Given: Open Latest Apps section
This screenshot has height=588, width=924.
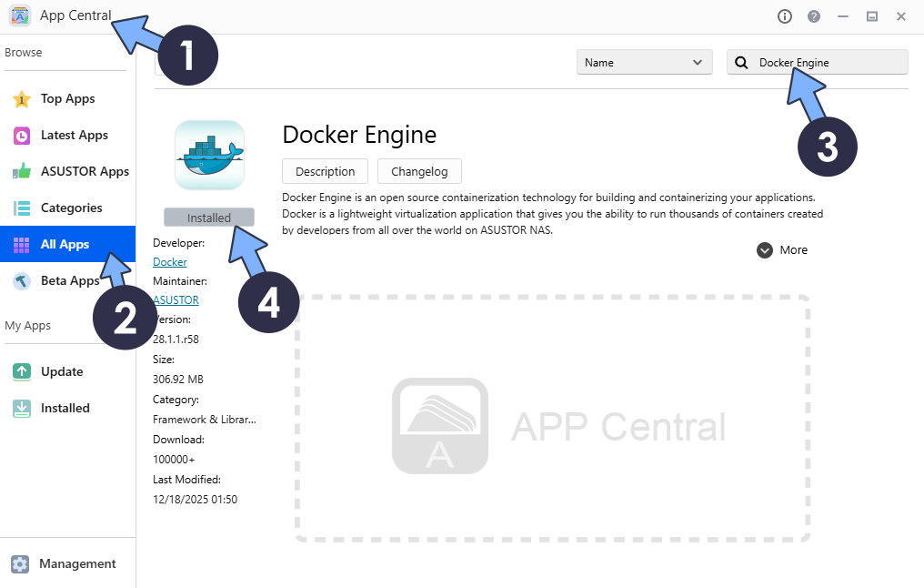Looking at the screenshot, I should point(74,135).
